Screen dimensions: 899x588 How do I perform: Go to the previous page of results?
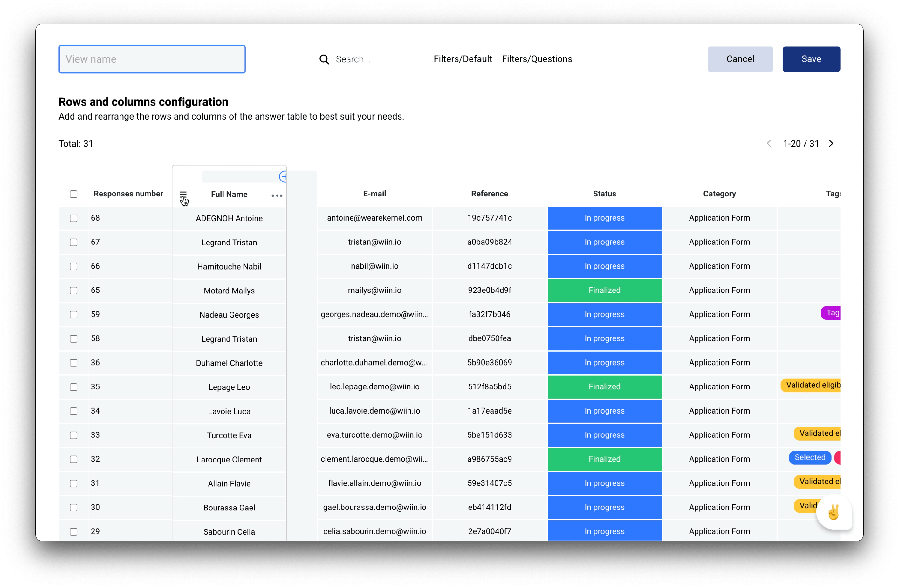(769, 144)
